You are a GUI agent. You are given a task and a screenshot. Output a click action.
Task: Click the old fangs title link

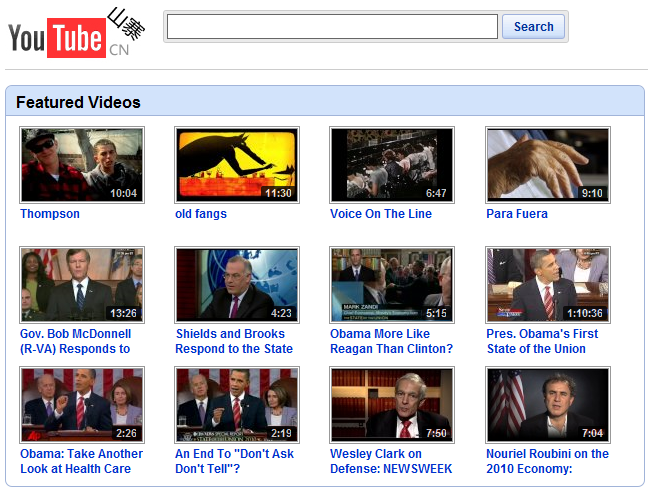pos(201,214)
